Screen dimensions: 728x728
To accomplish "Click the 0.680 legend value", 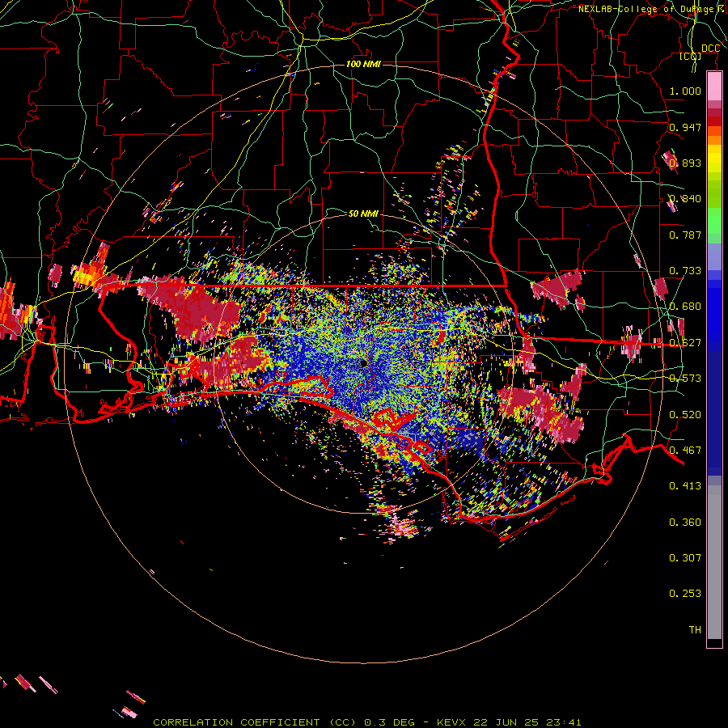I will pos(685,307).
